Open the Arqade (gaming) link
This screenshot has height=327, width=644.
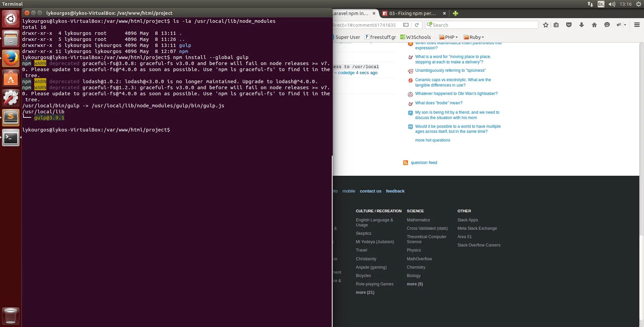[371, 267]
